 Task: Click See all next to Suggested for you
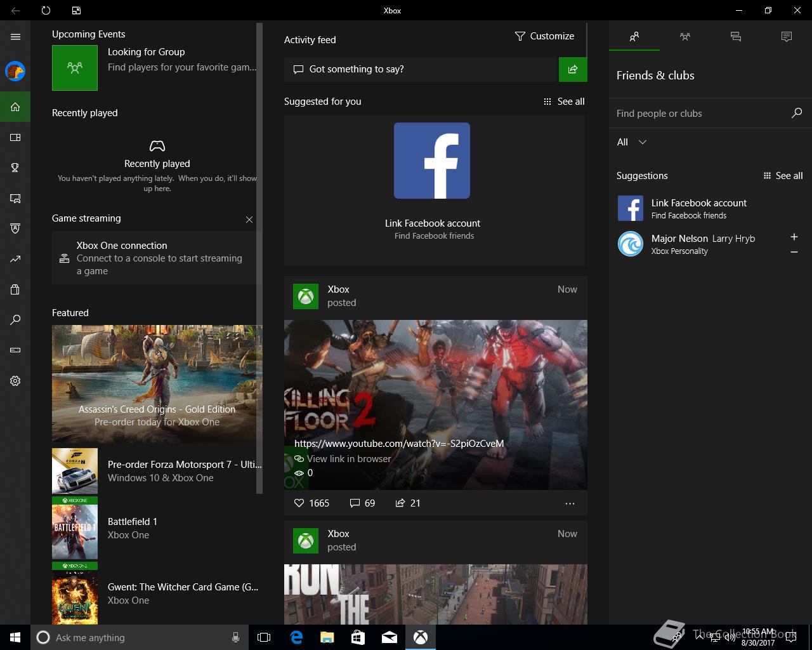click(564, 102)
